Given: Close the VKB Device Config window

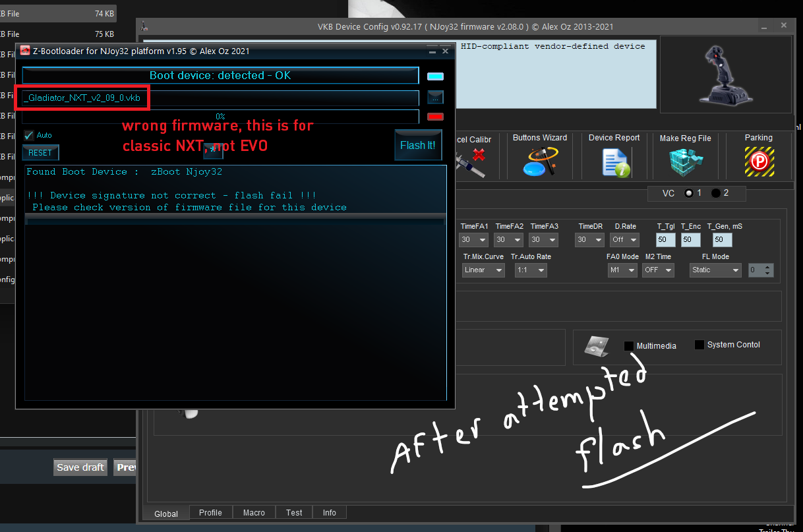Looking at the screenshot, I should click(784, 26).
